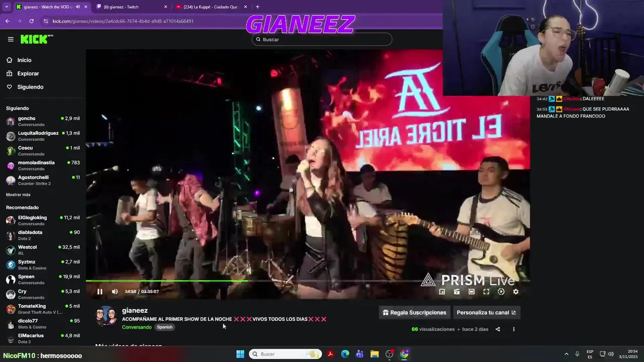Open Coscu channel in sidebar
Screen dimensions: 644x362
click(43, 151)
